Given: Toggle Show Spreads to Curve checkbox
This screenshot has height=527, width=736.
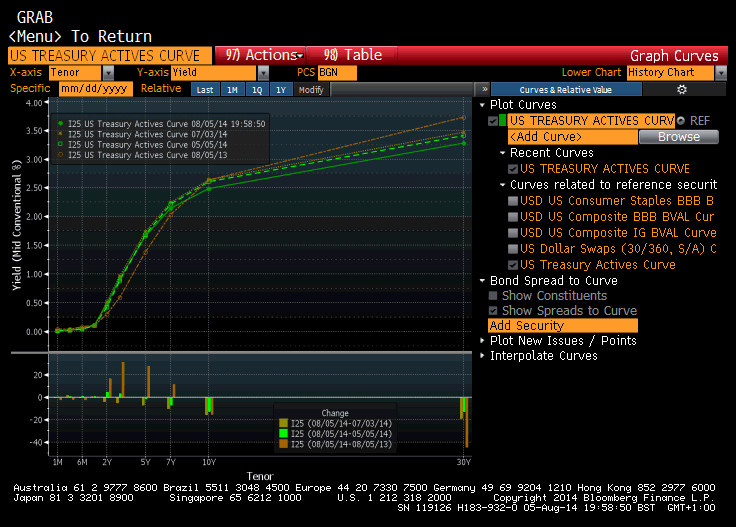Looking at the screenshot, I should pos(493,311).
